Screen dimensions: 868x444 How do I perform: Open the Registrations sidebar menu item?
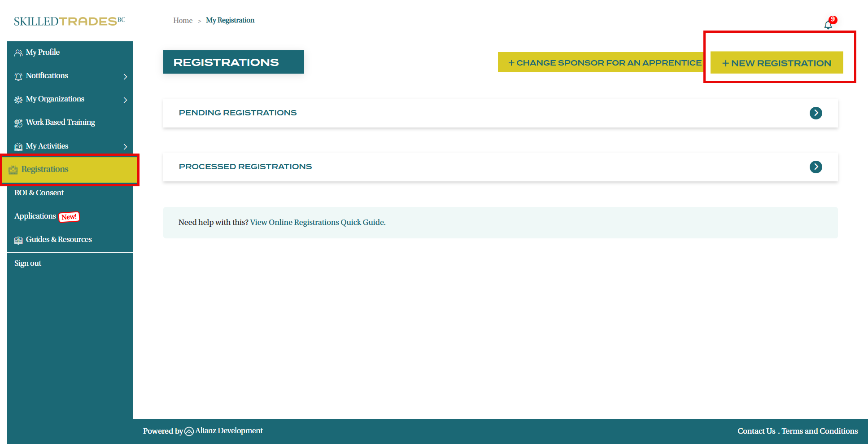pos(45,169)
